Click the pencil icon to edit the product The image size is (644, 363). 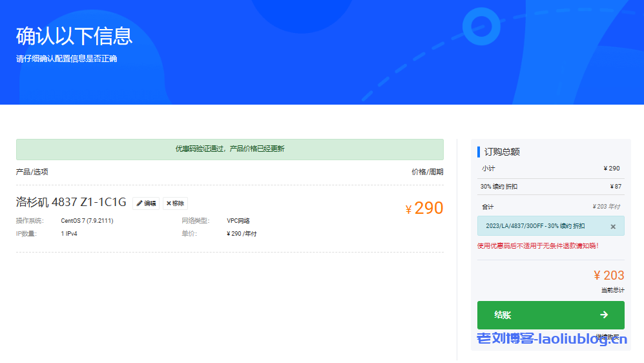(x=140, y=203)
